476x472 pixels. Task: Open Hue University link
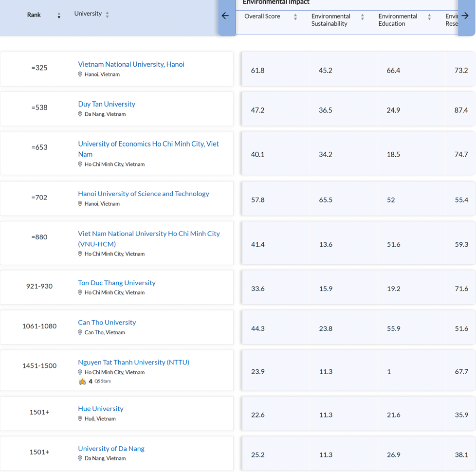[x=101, y=409]
